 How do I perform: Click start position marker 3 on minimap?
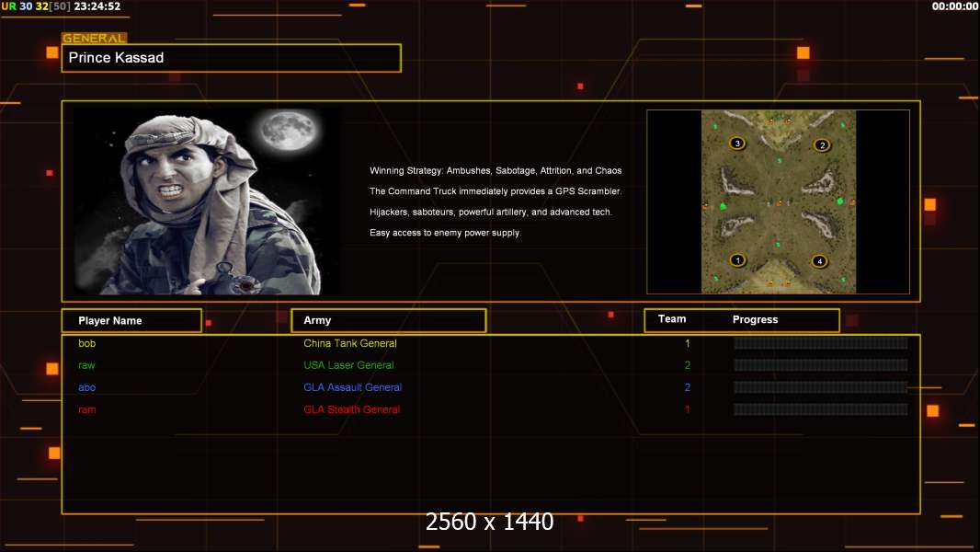(x=737, y=144)
